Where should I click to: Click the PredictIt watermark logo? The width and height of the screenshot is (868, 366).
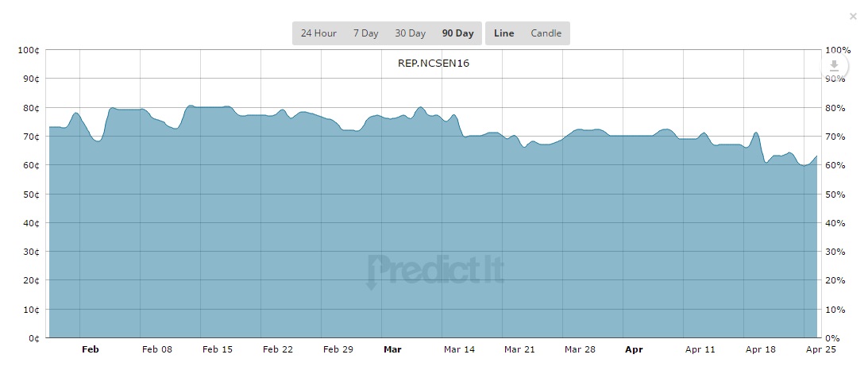(435, 272)
